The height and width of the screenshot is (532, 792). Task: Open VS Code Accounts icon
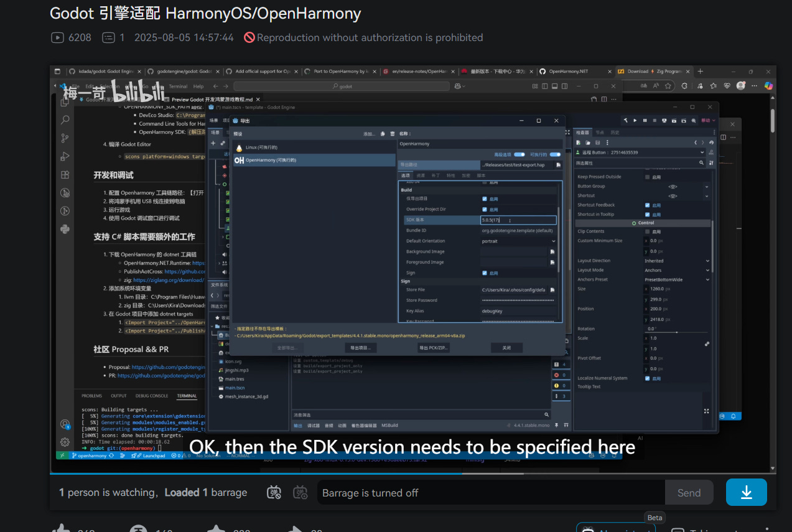pos(65,424)
